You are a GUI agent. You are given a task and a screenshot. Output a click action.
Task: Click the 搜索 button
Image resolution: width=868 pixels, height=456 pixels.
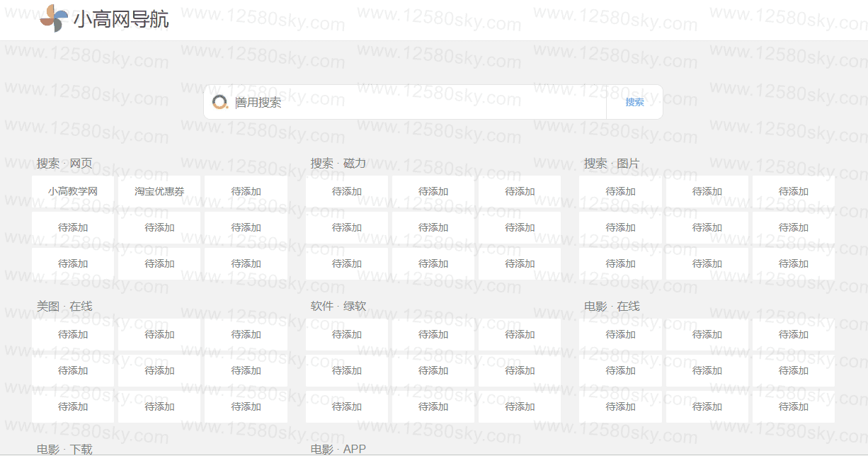pos(634,102)
